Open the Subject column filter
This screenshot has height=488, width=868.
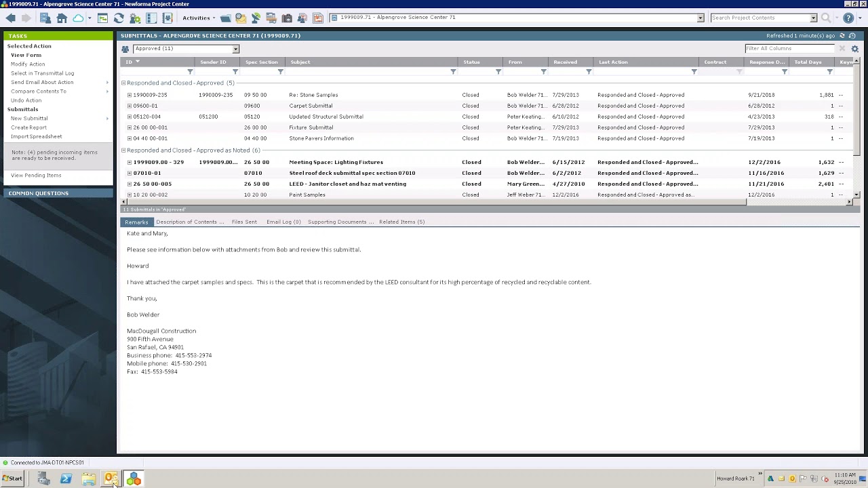point(453,72)
